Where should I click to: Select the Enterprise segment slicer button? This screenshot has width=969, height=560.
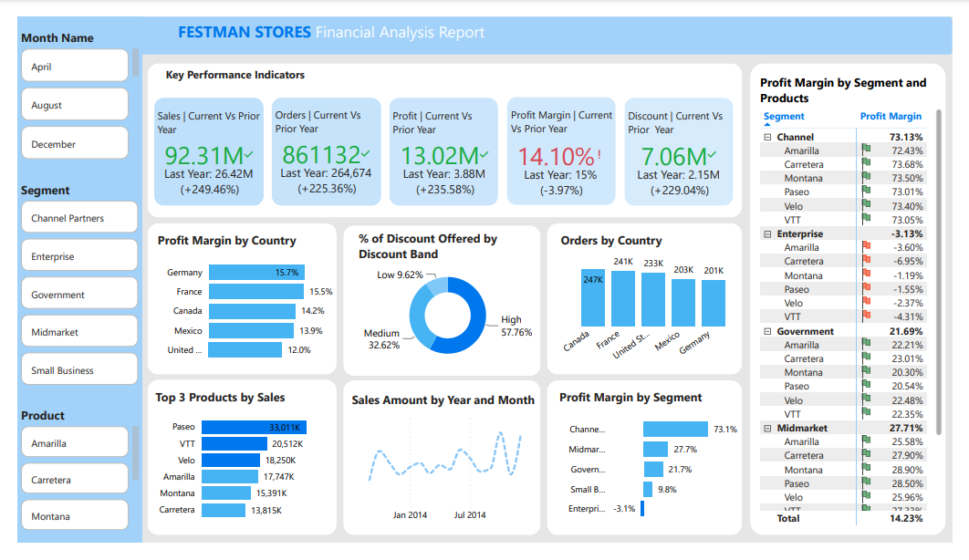79,255
